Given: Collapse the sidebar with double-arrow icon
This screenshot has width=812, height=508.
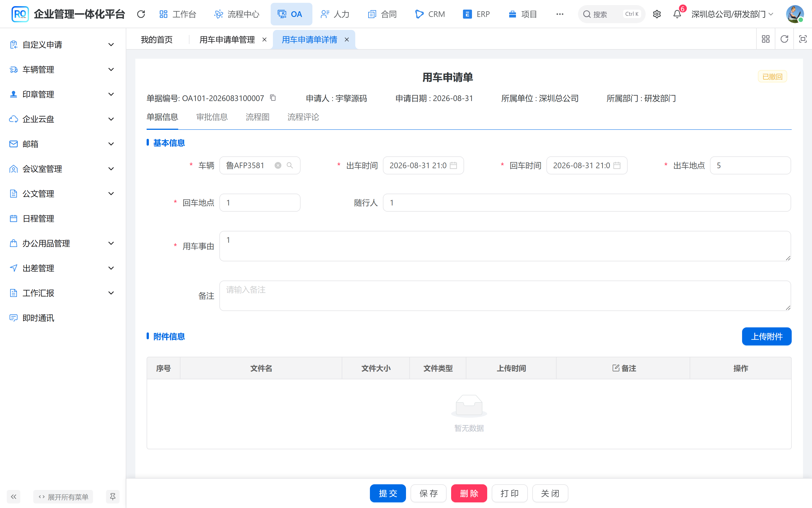Looking at the screenshot, I should click(x=14, y=497).
